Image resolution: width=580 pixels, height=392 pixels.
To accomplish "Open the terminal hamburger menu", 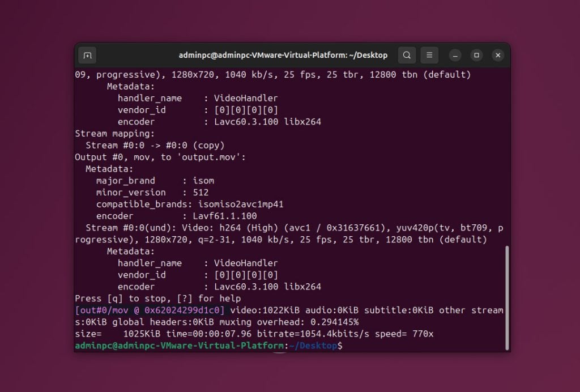I will pyautogui.click(x=429, y=55).
